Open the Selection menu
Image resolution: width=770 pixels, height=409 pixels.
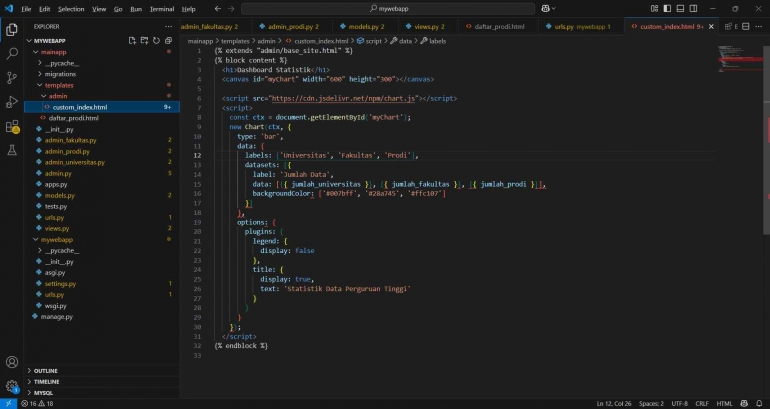pos(71,9)
